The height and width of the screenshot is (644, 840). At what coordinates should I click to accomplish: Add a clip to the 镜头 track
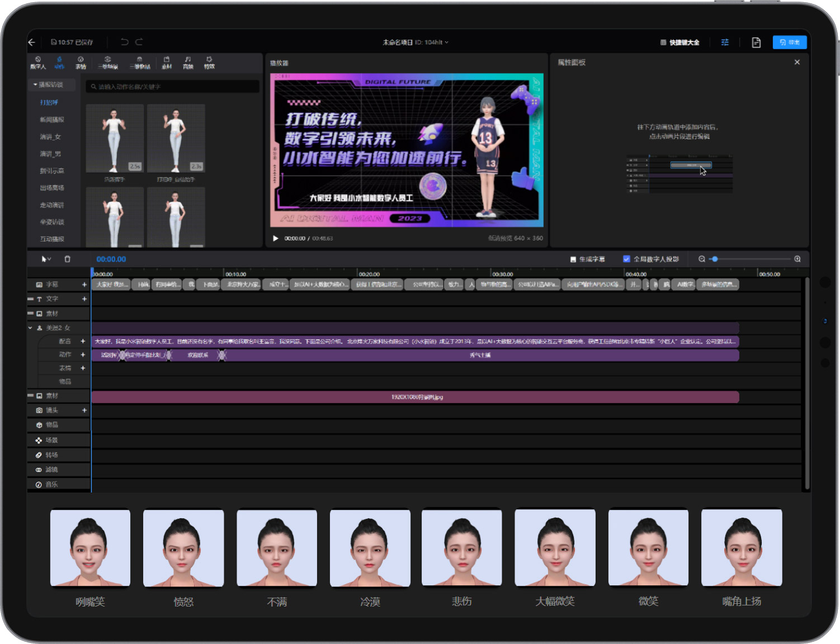tap(84, 410)
